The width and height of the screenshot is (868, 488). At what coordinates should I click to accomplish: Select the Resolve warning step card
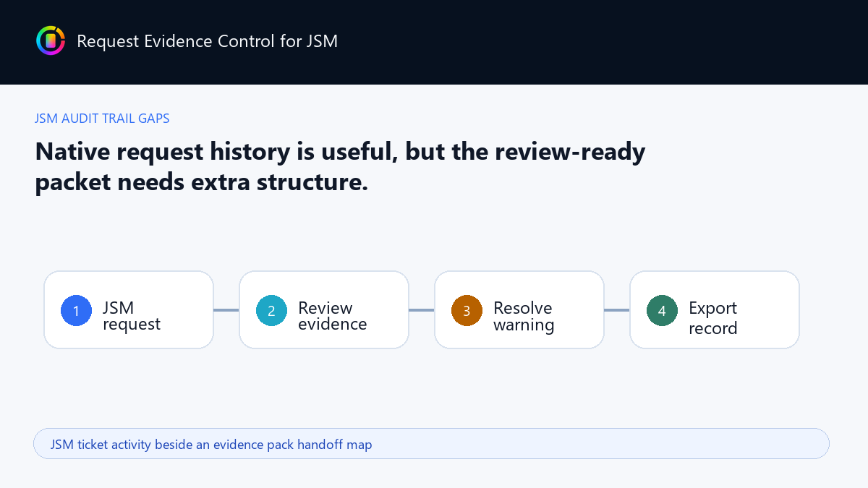pos(519,310)
